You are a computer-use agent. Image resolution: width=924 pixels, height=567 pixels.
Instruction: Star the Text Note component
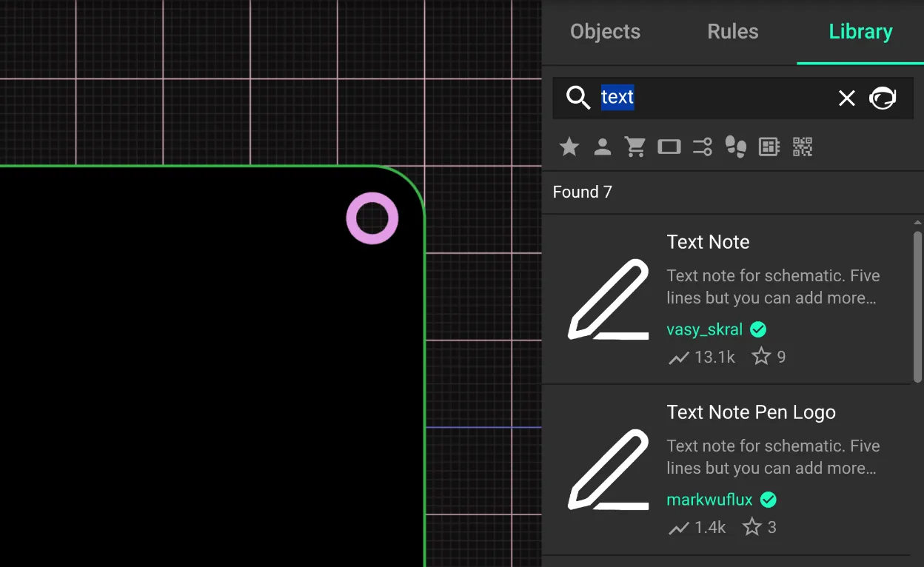761,357
